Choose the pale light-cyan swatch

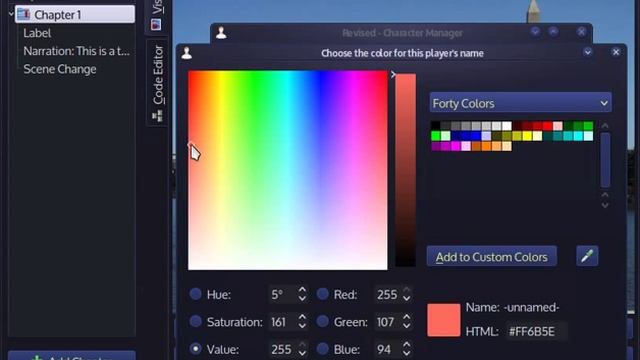589,136
